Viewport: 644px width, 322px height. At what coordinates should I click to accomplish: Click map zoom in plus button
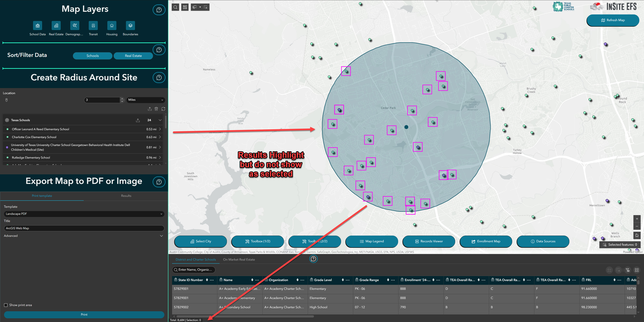tap(637, 219)
